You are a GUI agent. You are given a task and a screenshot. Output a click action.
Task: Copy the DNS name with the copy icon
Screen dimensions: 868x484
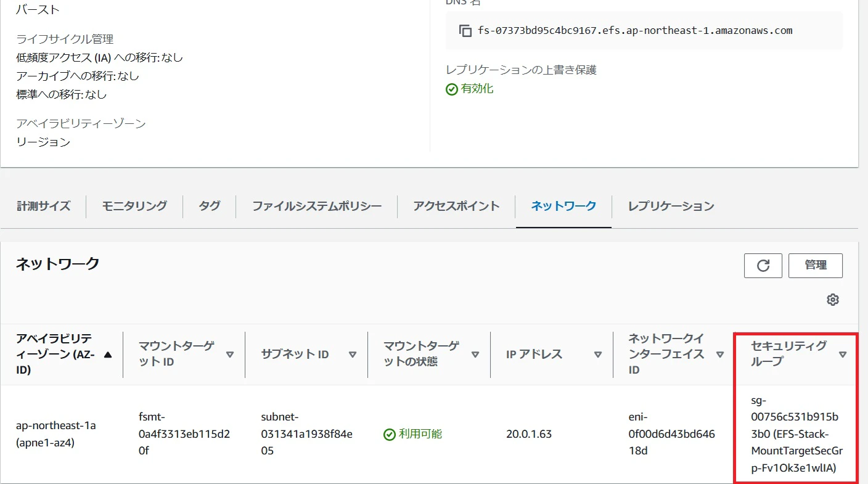(x=465, y=31)
